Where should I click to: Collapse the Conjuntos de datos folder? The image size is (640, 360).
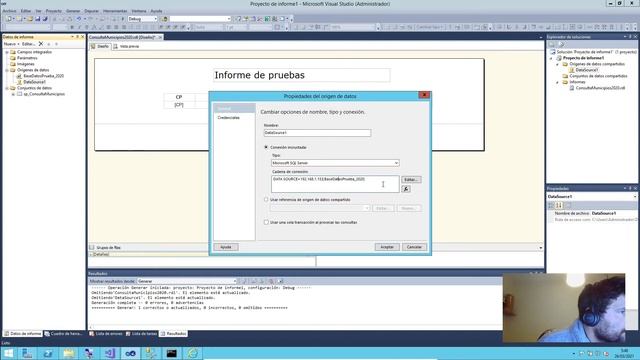click(x=7, y=88)
